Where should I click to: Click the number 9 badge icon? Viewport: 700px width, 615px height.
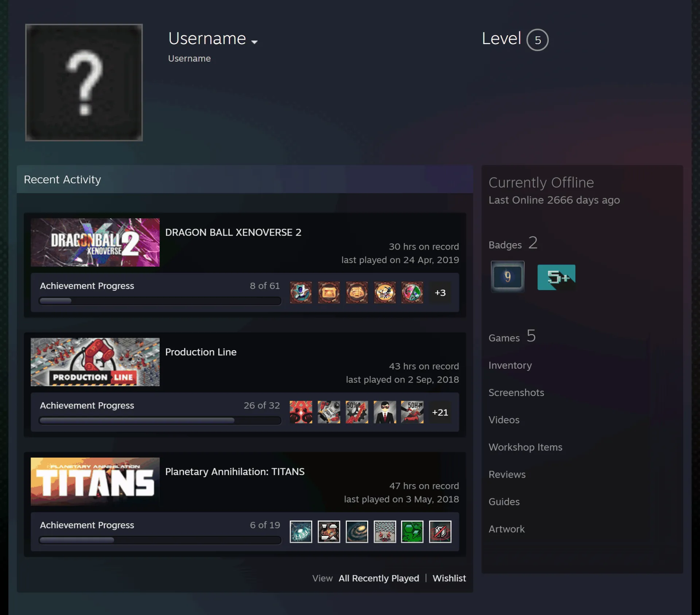507,277
